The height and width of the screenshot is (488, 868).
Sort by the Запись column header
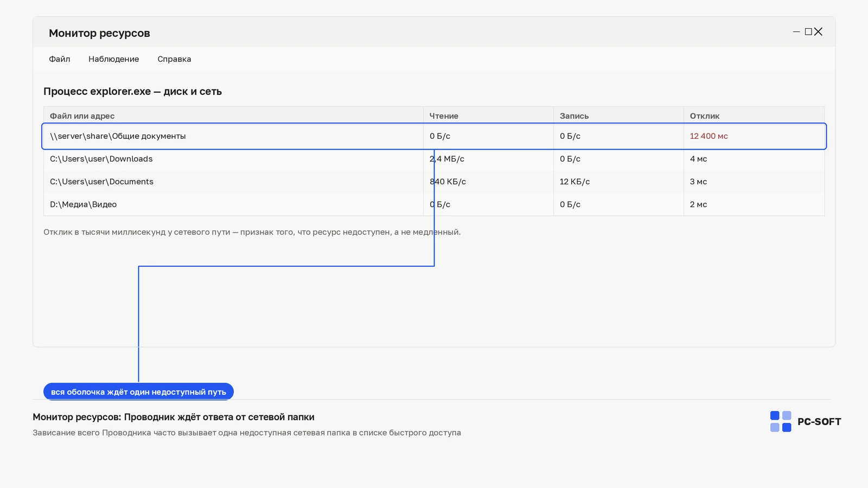[x=618, y=115]
